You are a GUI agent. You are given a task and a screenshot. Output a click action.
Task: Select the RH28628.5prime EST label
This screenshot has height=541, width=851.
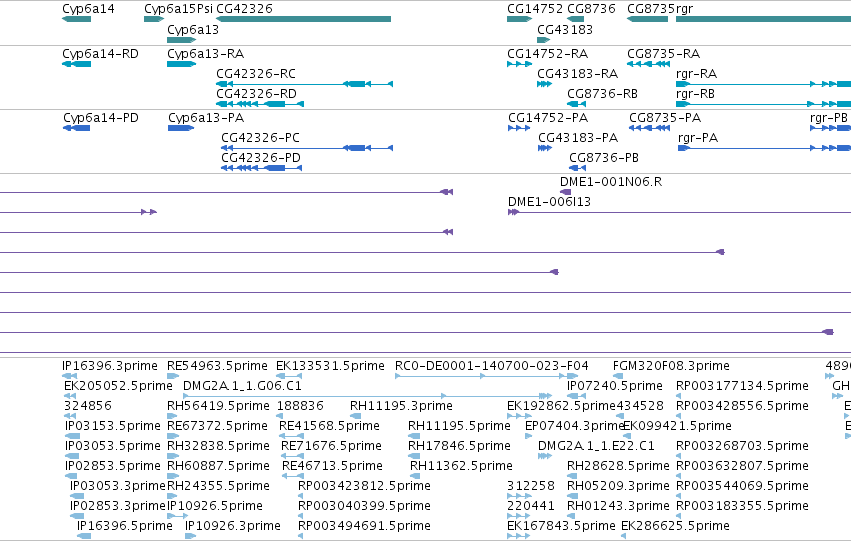(x=618, y=466)
